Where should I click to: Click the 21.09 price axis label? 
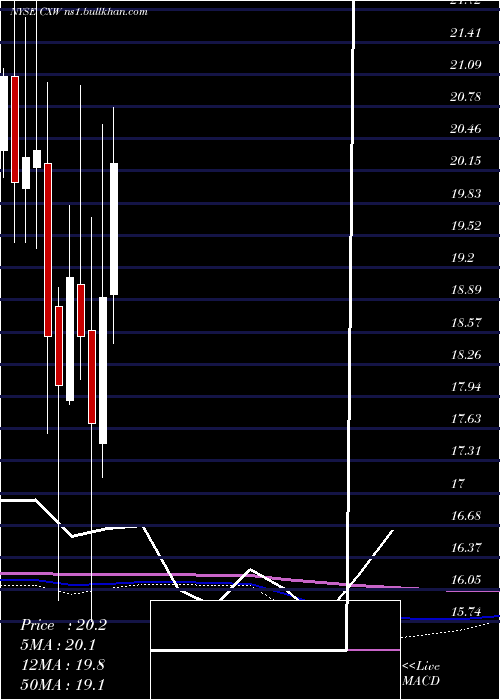(466, 65)
